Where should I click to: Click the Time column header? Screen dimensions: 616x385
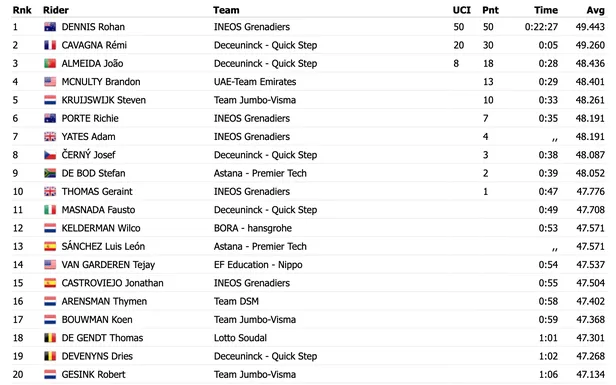[546, 10]
